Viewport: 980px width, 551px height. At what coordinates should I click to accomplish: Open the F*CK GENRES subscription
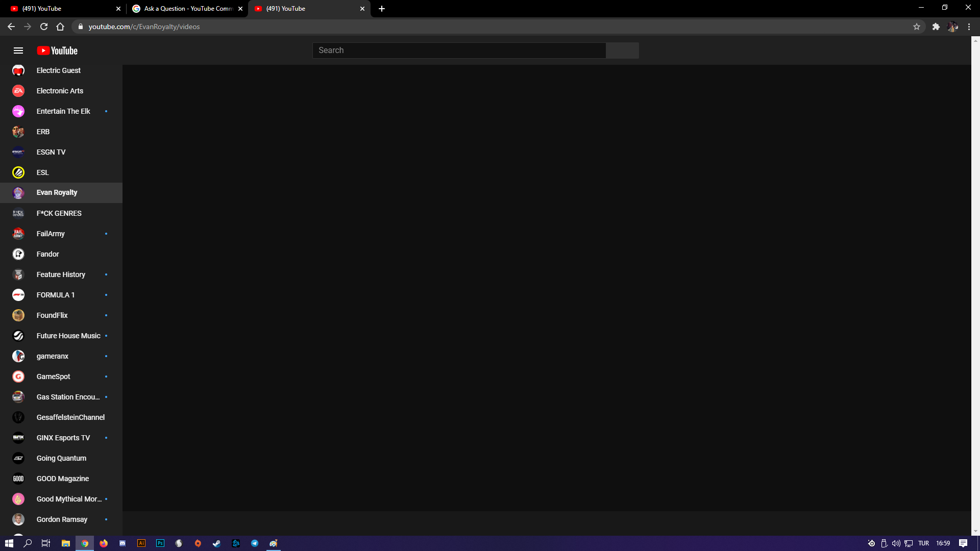(x=61, y=213)
